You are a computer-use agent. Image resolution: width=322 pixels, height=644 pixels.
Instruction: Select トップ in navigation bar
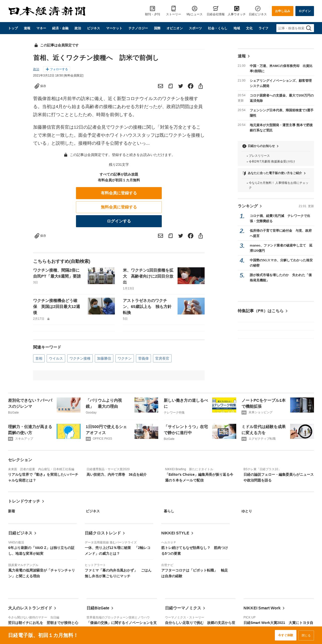pyautogui.click(x=13, y=28)
